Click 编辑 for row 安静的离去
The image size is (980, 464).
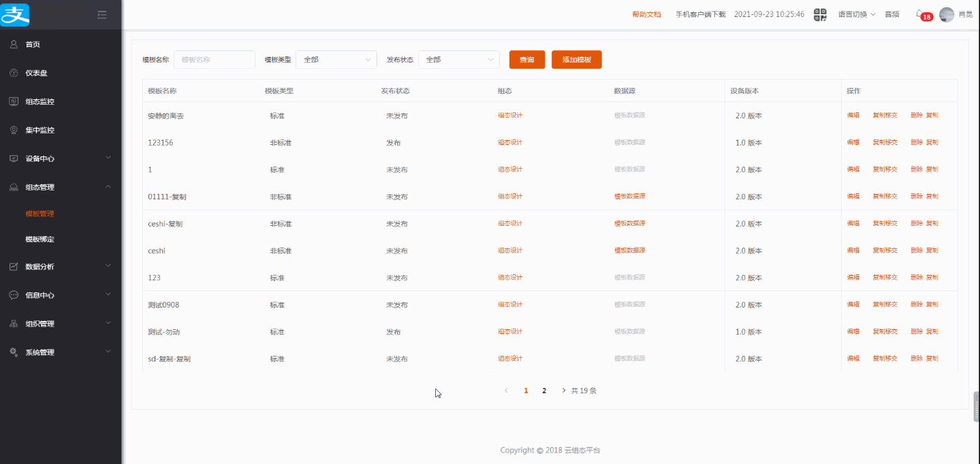point(853,116)
